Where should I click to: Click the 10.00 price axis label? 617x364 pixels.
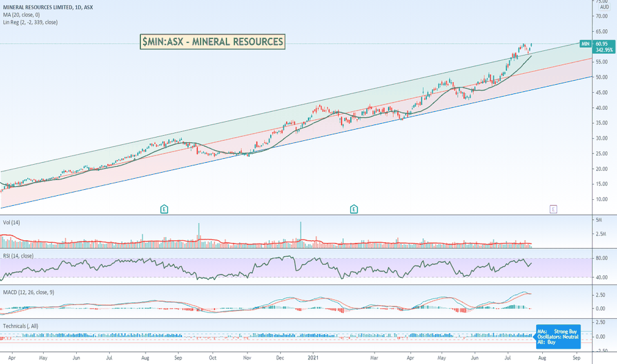coord(602,199)
